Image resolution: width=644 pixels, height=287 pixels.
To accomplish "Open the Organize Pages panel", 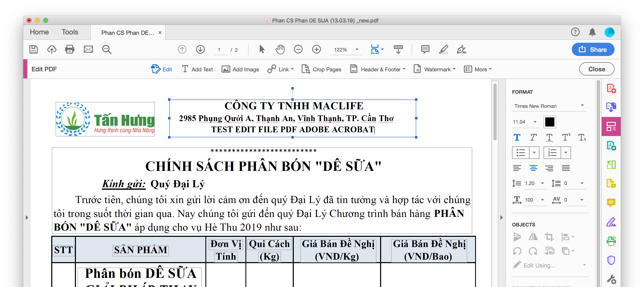I will (611, 164).
